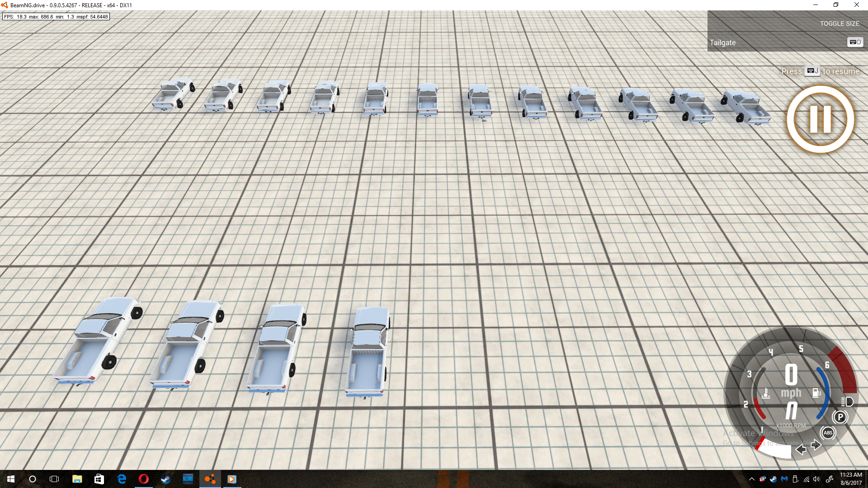Click the leftmost truck in the far row

tap(173, 94)
